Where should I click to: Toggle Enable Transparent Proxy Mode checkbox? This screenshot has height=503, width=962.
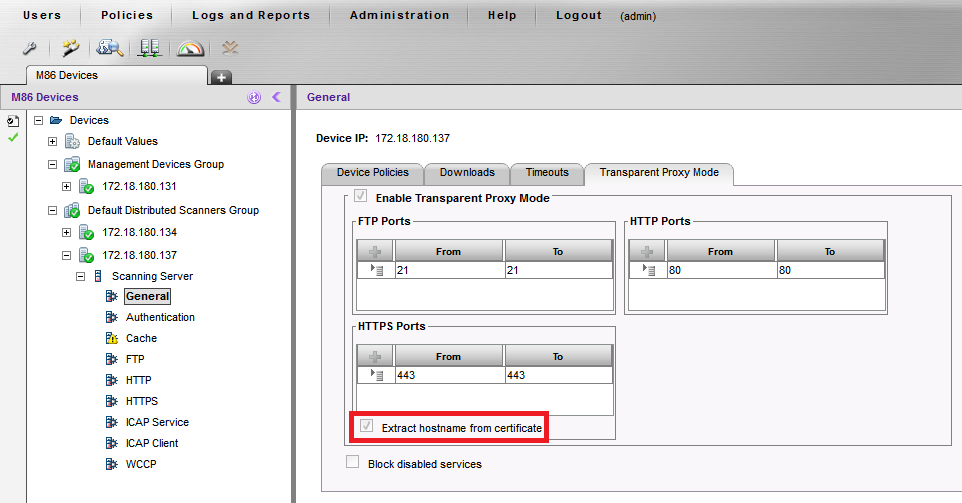click(x=360, y=198)
